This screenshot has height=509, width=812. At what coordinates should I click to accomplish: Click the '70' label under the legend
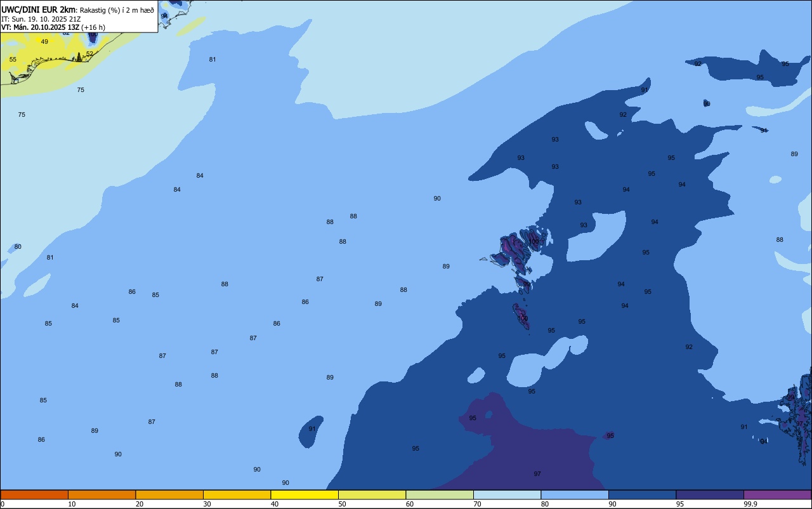[x=477, y=504]
